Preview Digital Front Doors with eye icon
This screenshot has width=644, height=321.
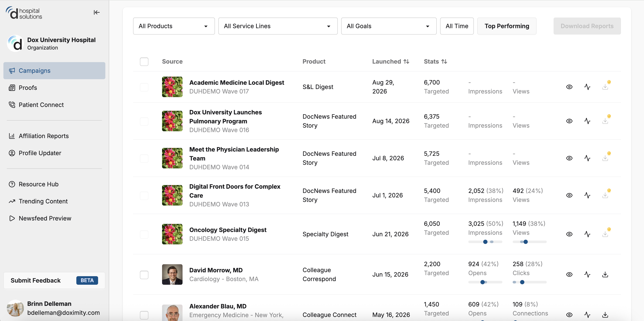569,195
